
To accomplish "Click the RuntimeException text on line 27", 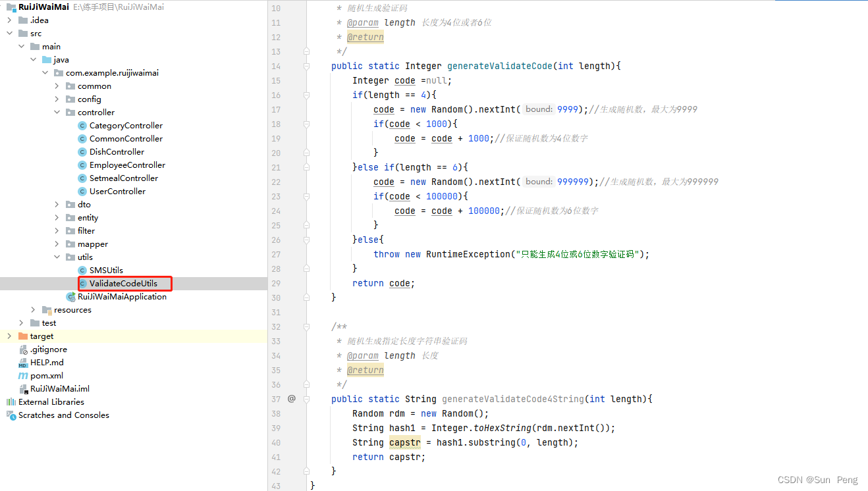I will point(468,254).
